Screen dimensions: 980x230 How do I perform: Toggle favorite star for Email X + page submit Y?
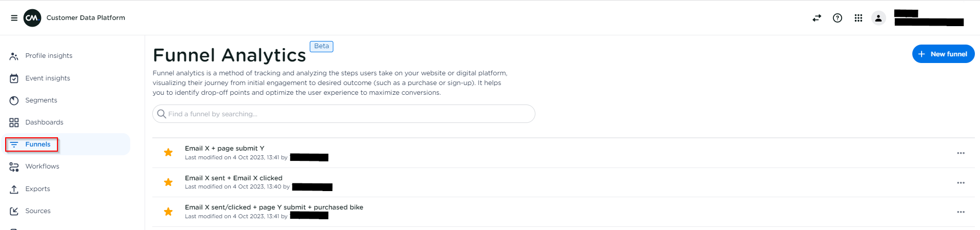tap(168, 152)
